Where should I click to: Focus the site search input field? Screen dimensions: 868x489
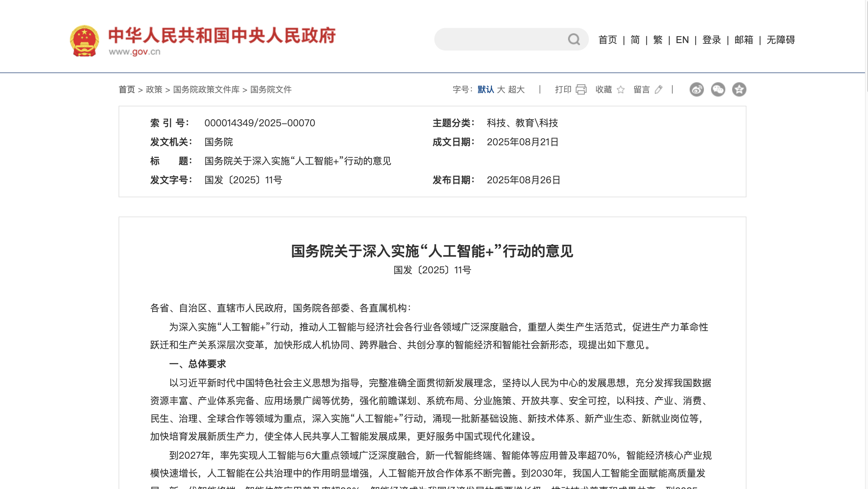pyautogui.click(x=499, y=40)
